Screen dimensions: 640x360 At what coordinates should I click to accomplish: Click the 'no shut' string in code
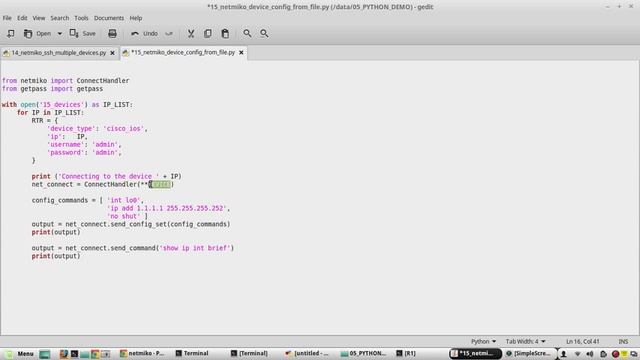point(124,216)
